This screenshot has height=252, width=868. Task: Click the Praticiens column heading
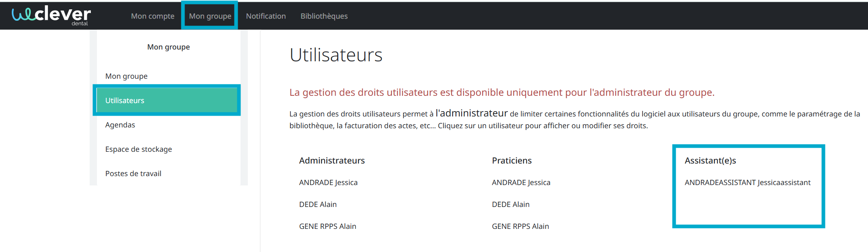511,161
